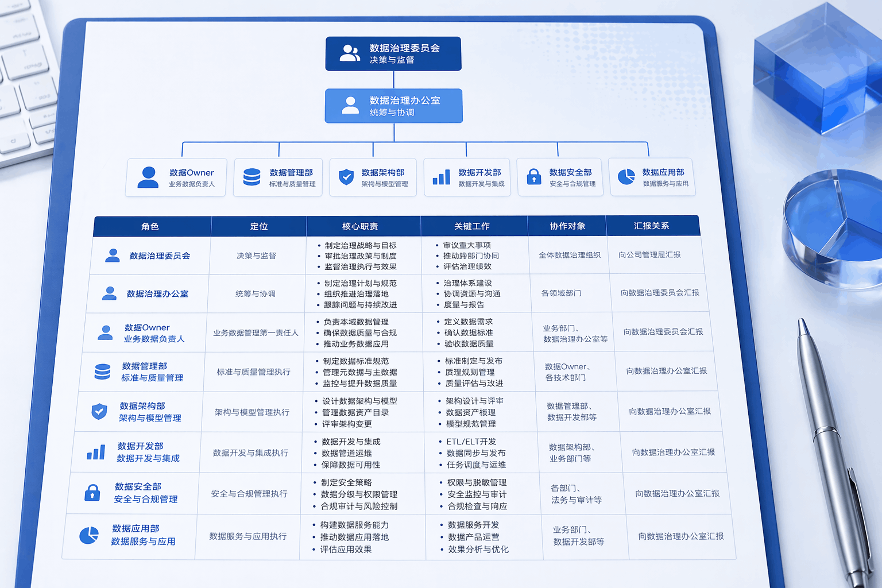This screenshot has height=588, width=882.
Task: Select the 数据治理委员会 top-level node
Action: click(393, 53)
